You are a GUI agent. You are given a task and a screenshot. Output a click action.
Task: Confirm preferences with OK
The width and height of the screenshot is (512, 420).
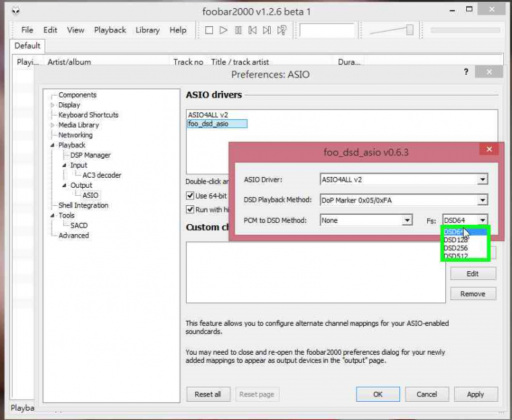click(378, 394)
